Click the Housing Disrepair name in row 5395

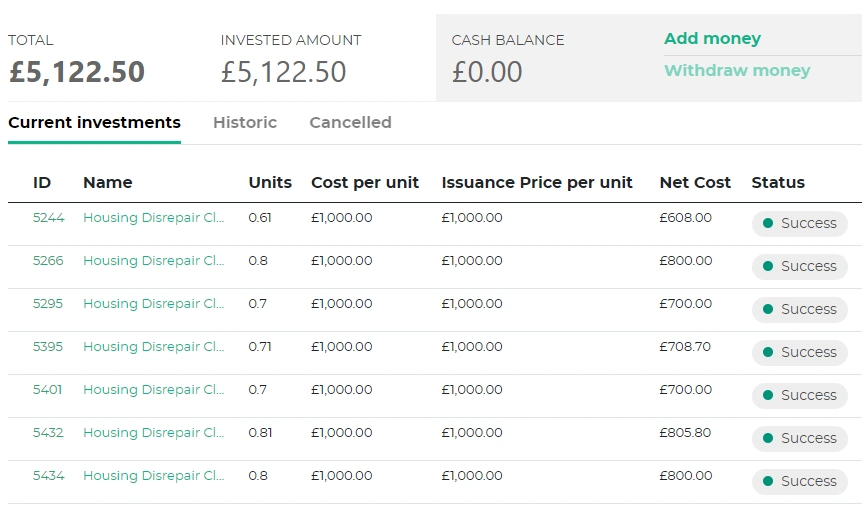point(153,347)
